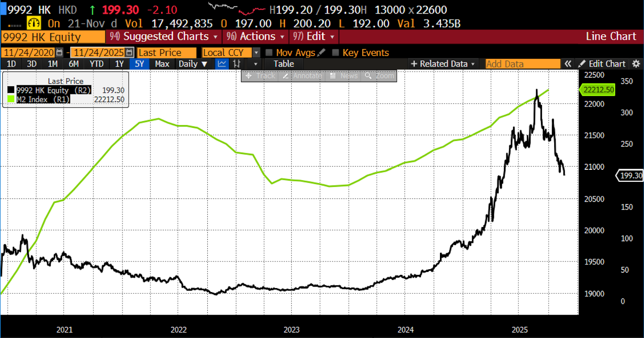Open the Local CCY currency dropdown
Viewport: 644px width, 338px height.
coord(256,53)
